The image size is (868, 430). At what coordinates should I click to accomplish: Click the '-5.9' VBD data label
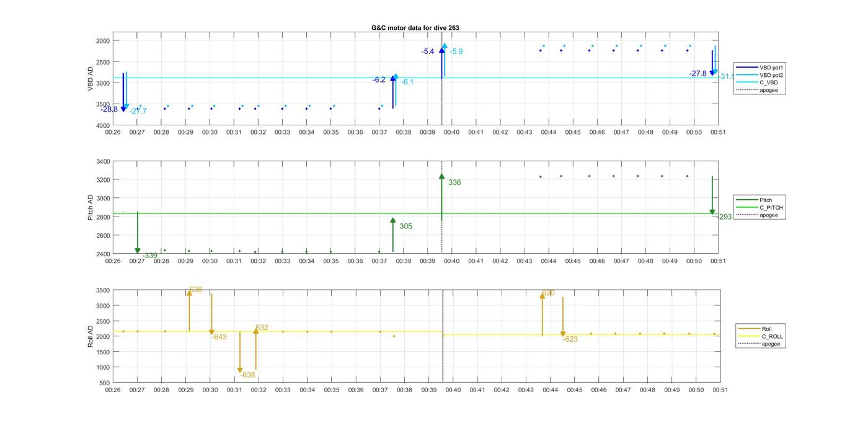coord(456,52)
